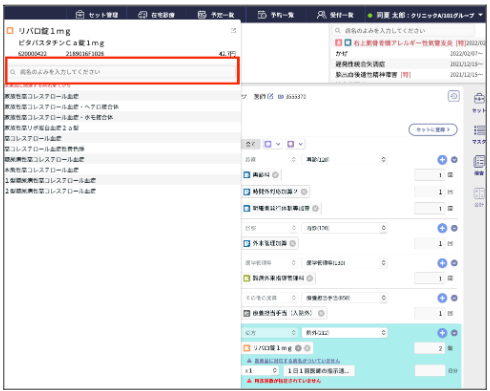
Task: Remove the 明細書発行体制等加算 item with its x icon
Action: point(315,208)
